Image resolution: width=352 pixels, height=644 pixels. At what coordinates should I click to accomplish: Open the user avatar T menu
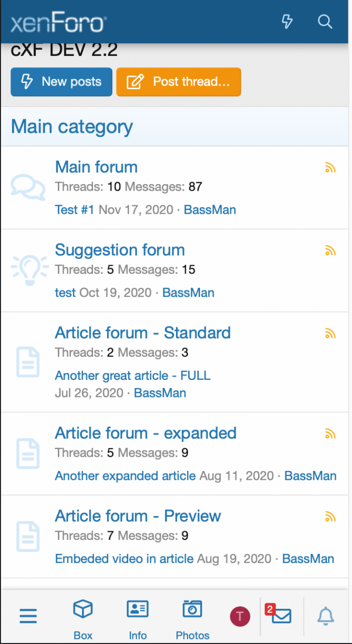(240, 616)
